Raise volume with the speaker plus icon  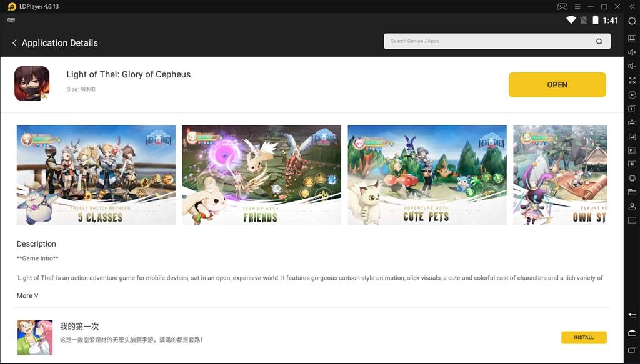[x=632, y=52]
